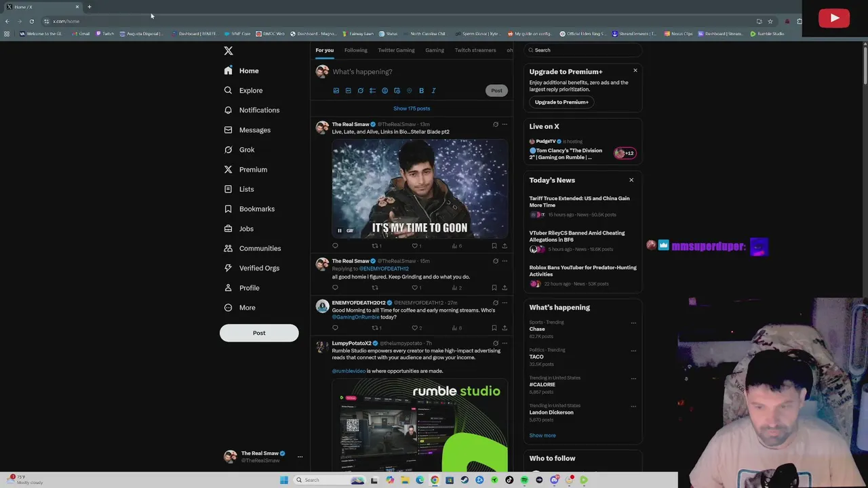
Task: Click the Jobs sidebar item
Action: 239,228
